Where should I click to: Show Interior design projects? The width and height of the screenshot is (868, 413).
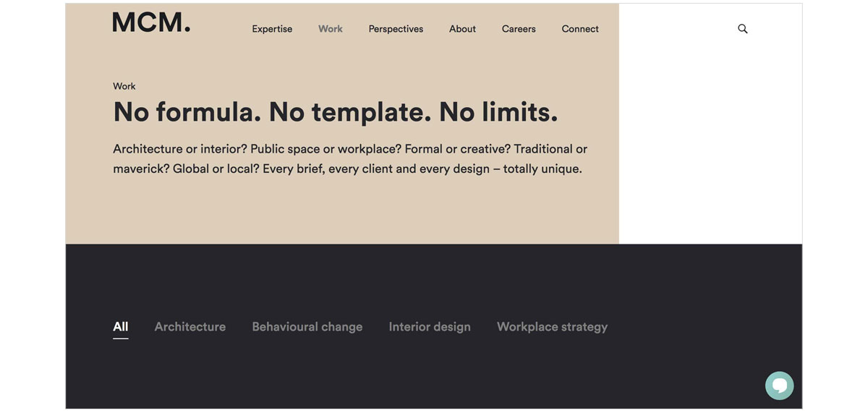tap(430, 327)
